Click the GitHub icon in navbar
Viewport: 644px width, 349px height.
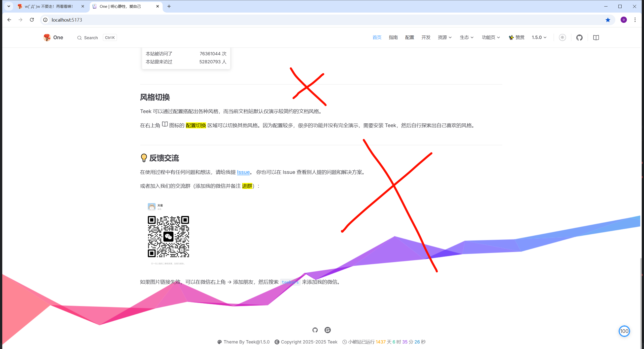pyautogui.click(x=579, y=37)
